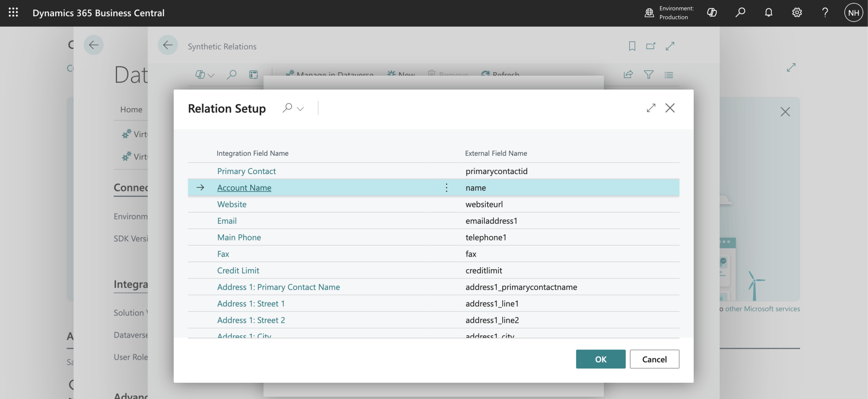This screenshot has width=868, height=399.
Task: Go back from Synthetic Relations page
Action: [168, 45]
